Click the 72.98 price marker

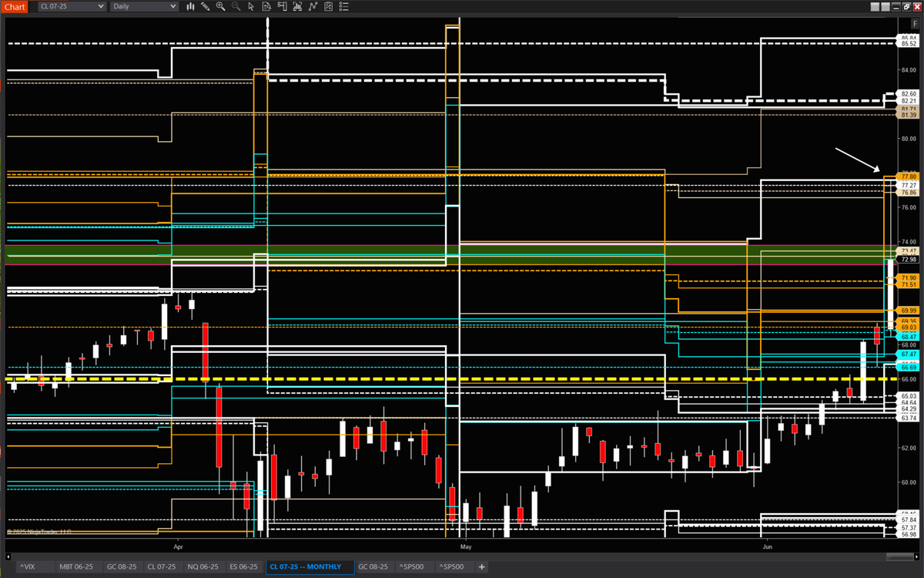coord(909,260)
